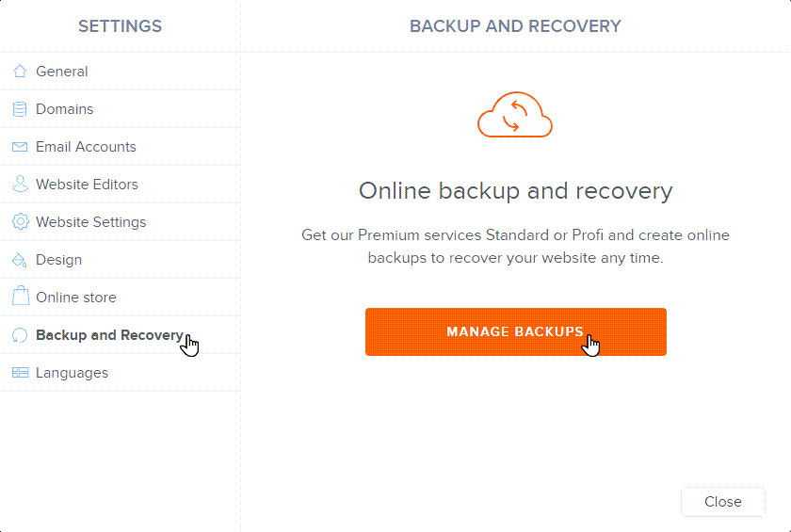This screenshot has width=791, height=532.
Task: Go to Domains settings
Action: [65, 109]
